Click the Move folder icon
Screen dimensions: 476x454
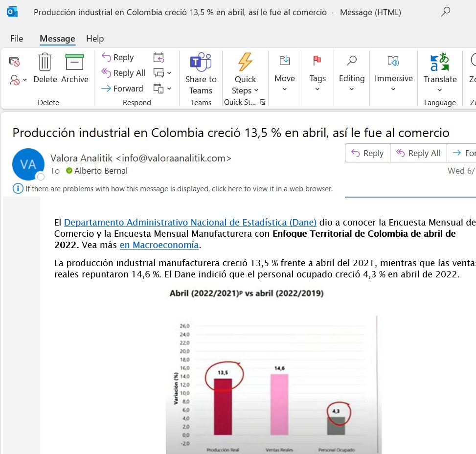284,61
